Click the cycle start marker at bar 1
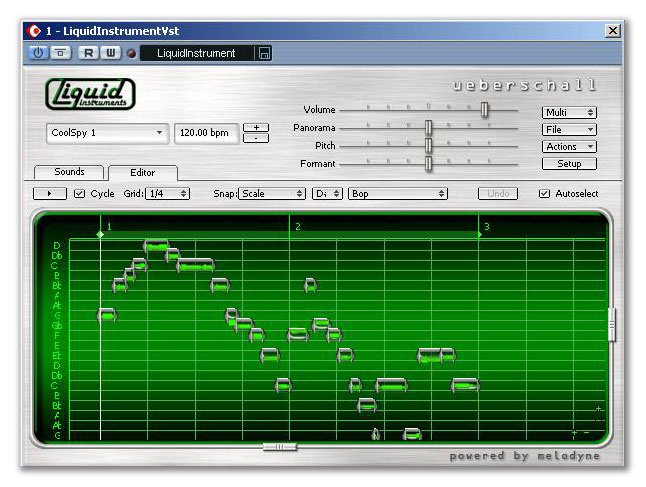Image resolution: width=646 pixels, height=487 pixels. tap(100, 234)
